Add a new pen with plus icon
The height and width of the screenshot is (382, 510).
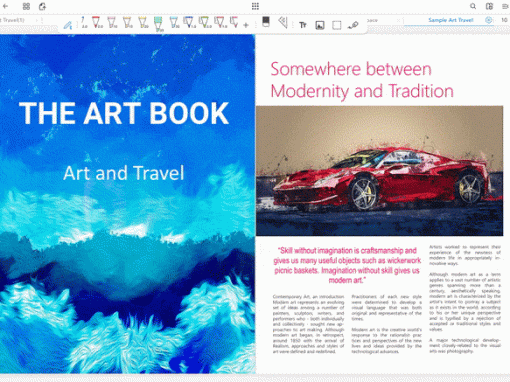(246, 25)
